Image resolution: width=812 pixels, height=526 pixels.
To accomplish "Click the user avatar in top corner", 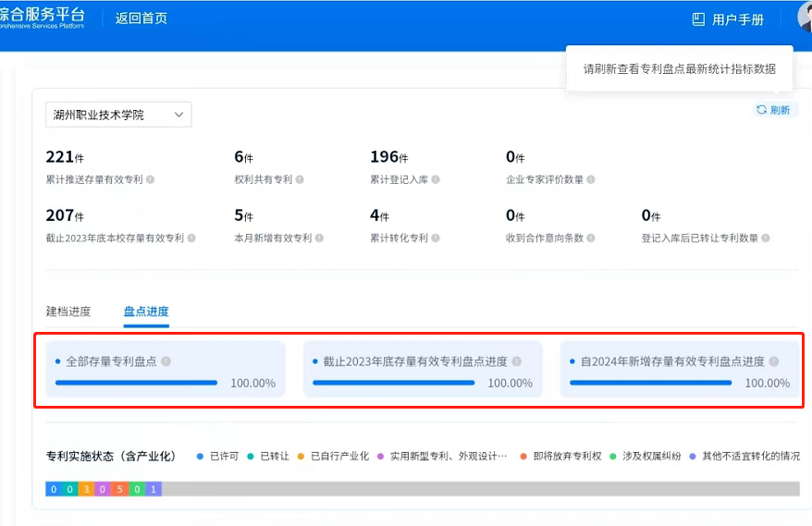I will point(805,18).
